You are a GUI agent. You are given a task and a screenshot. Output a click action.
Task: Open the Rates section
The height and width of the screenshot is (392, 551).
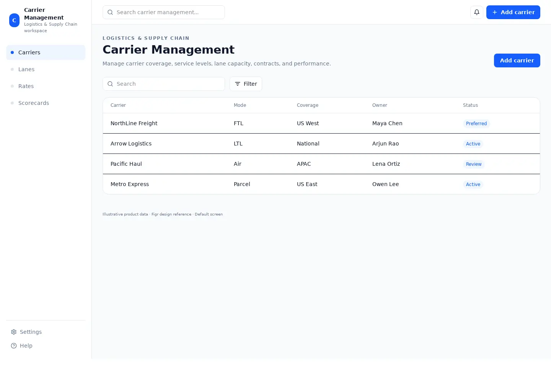[x=46, y=86]
